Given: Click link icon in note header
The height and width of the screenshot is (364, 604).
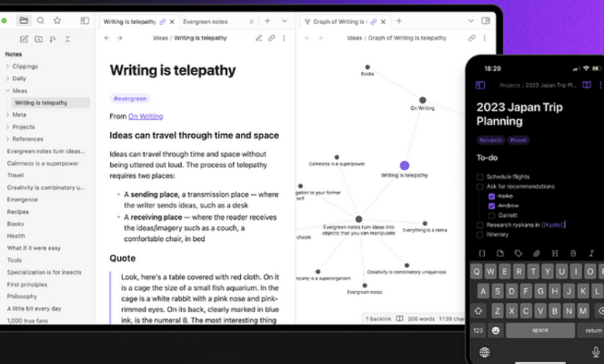Looking at the screenshot, I should tap(272, 38).
